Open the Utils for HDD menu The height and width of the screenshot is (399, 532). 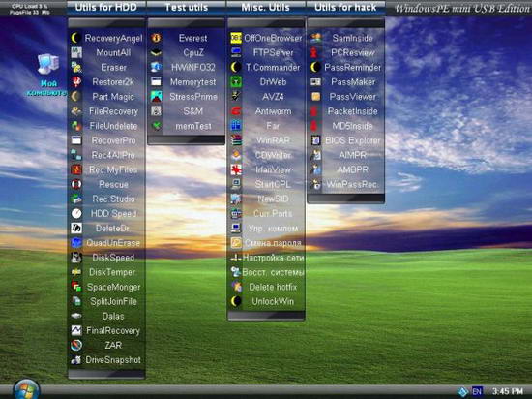coord(106,7)
